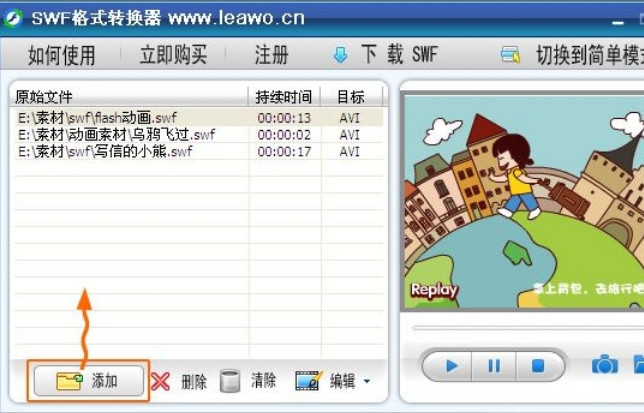Select the 写信的小熊.swf file row
This screenshot has width=644, height=413.
pyautogui.click(x=198, y=151)
